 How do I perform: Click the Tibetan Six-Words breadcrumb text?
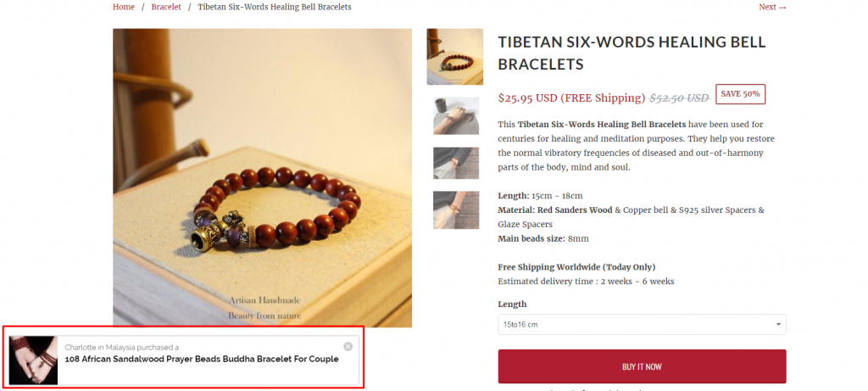pos(275,7)
